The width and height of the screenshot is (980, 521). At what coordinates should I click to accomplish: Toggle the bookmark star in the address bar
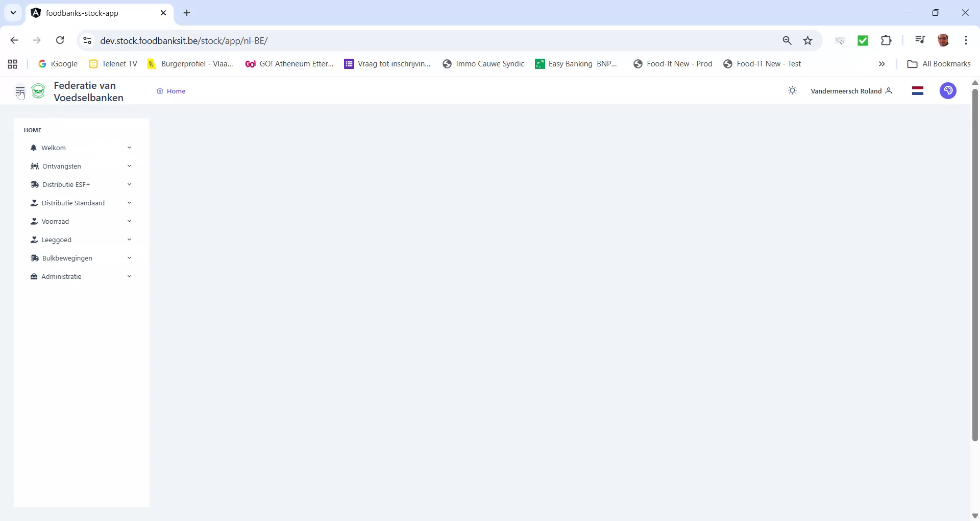[x=808, y=40]
